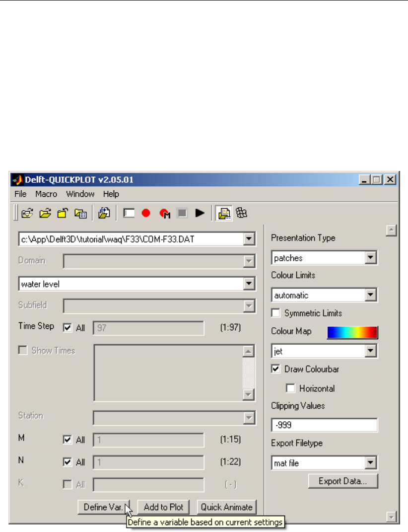Click the (1:22) N range text
This screenshot has height=532, width=408.
(230, 462)
